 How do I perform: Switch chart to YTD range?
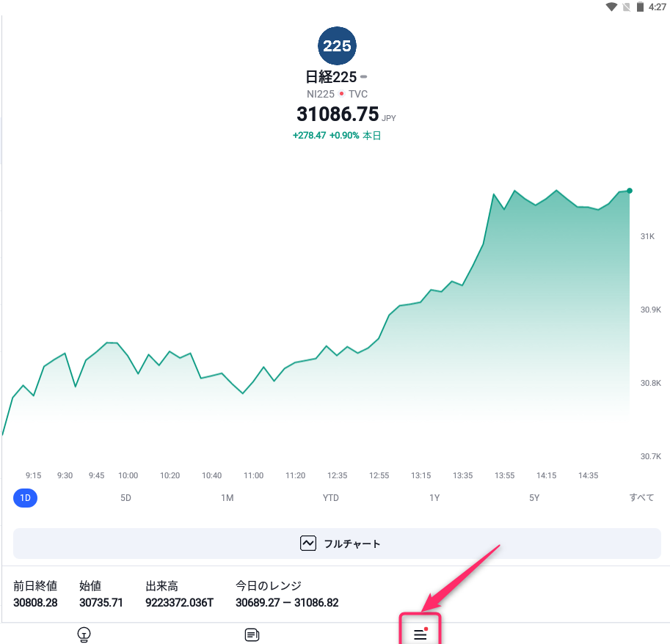click(x=331, y=498)
